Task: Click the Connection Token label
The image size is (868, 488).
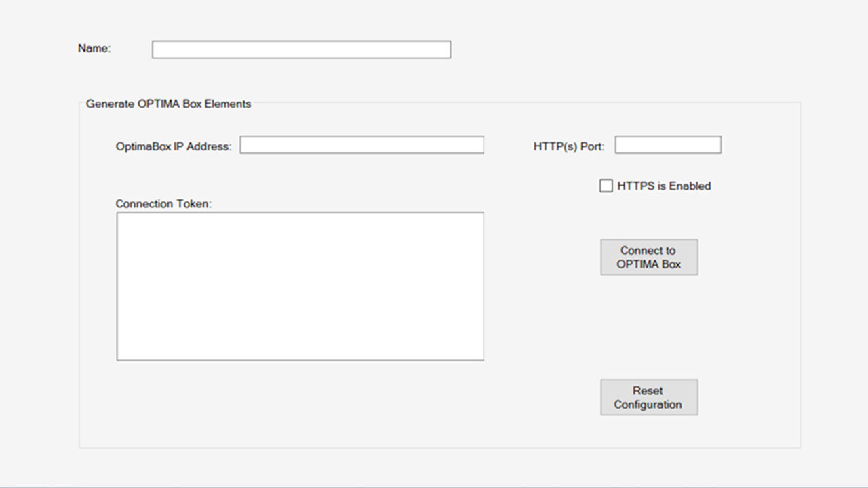Action: [163, 203]
